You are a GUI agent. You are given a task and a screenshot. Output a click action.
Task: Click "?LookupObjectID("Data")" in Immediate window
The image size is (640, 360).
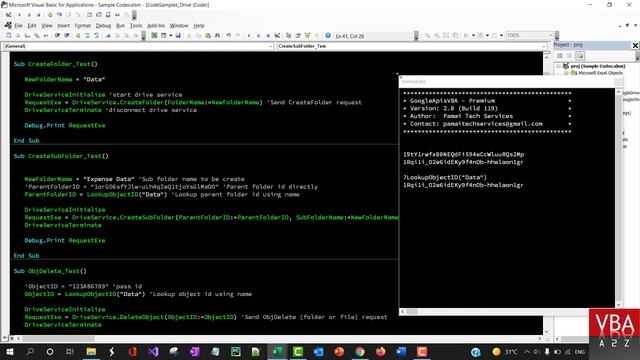(445, 178)
